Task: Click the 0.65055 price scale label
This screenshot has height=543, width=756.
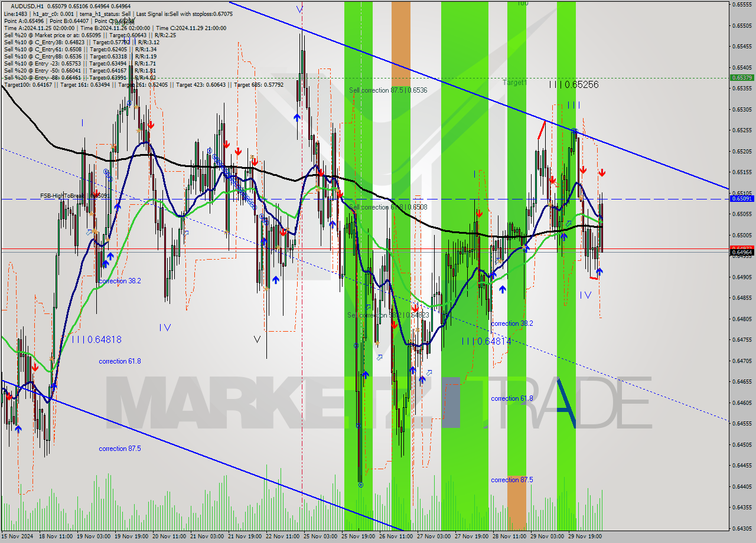Action: tap(742, 214)
